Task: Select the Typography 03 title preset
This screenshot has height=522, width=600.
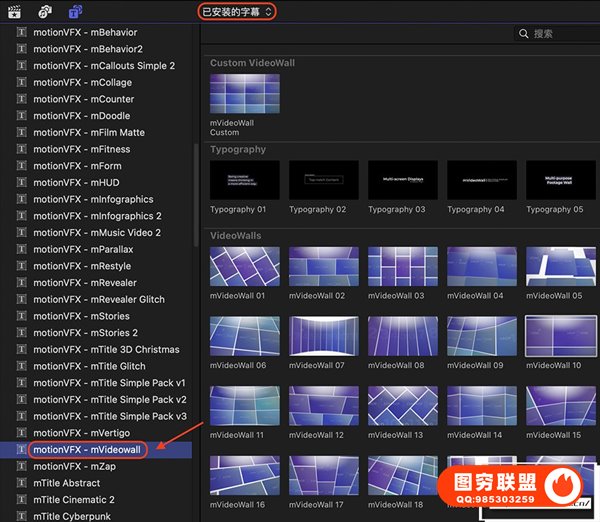Action: pyautogui.click(x=403, y=180)
